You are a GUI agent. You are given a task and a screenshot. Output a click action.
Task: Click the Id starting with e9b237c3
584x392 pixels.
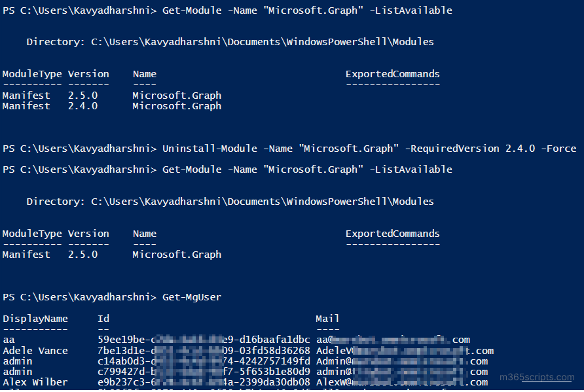point(204,382)
